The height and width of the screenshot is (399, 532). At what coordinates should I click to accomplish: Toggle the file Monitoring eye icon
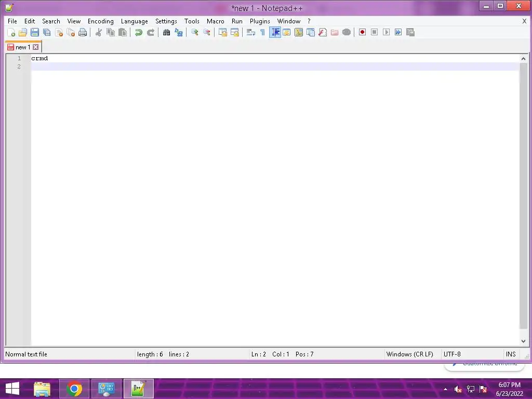pos(347,32)
